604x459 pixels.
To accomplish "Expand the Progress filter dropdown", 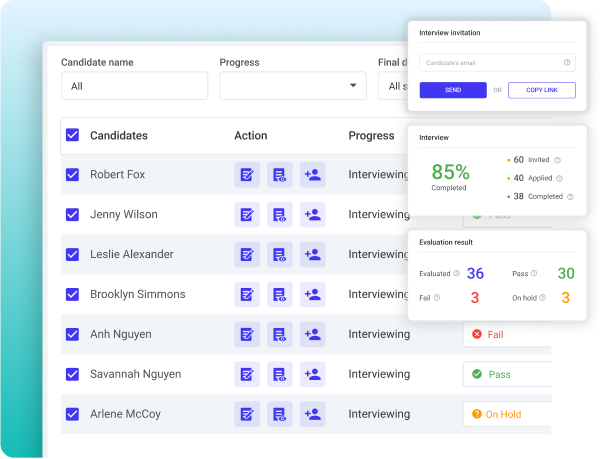I will (293, 85).
